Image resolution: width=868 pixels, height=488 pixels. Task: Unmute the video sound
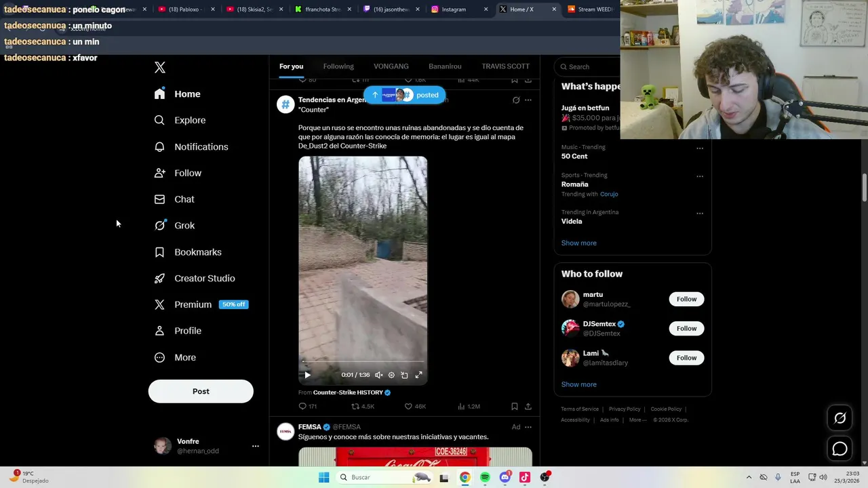[x=378, y=375]
